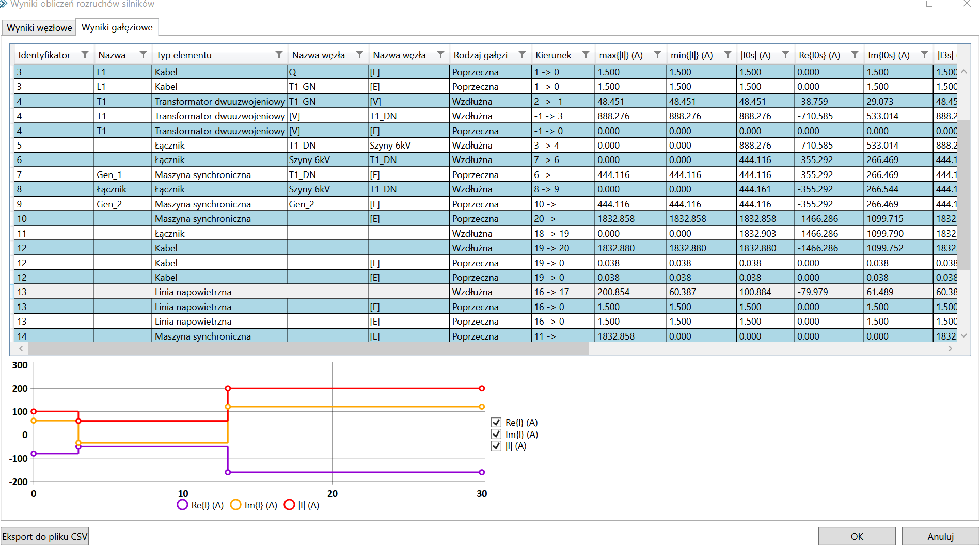Screen dimensions: 980x546
Task: Select Kierunek cell '2 -> -1'
Action: click(563, 102)
